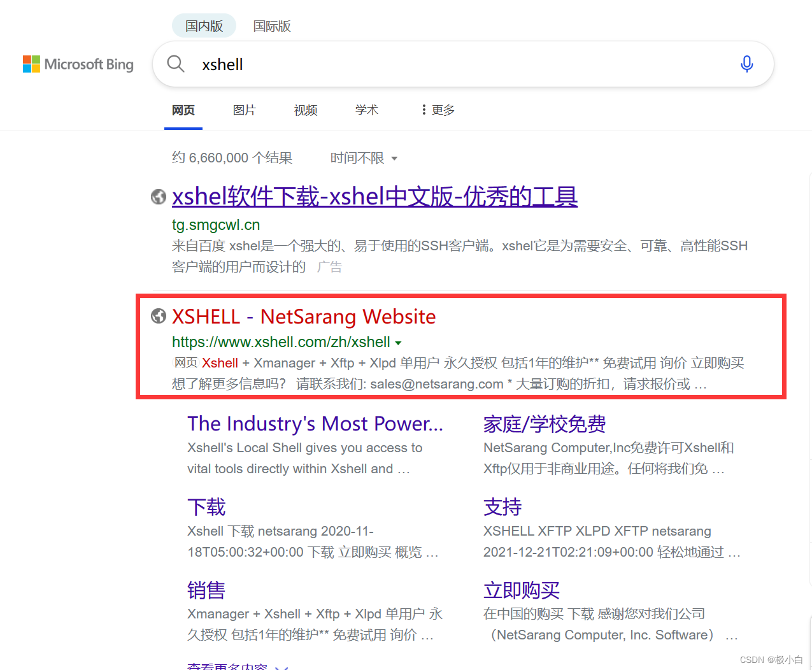Screen dimensions: 812x670
Task: Click snippet Xshell's Local Shell gives you
Action: click(x=305, y=458)
